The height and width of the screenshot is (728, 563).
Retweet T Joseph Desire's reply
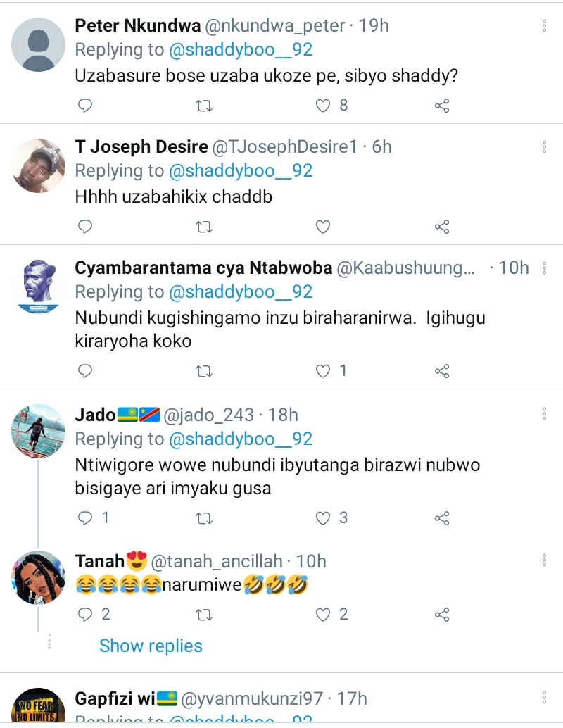(x=204, y=227)
